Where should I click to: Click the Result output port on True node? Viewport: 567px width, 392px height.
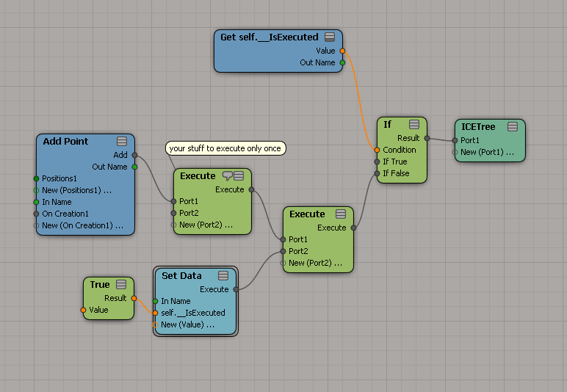[x=134, y=298]
